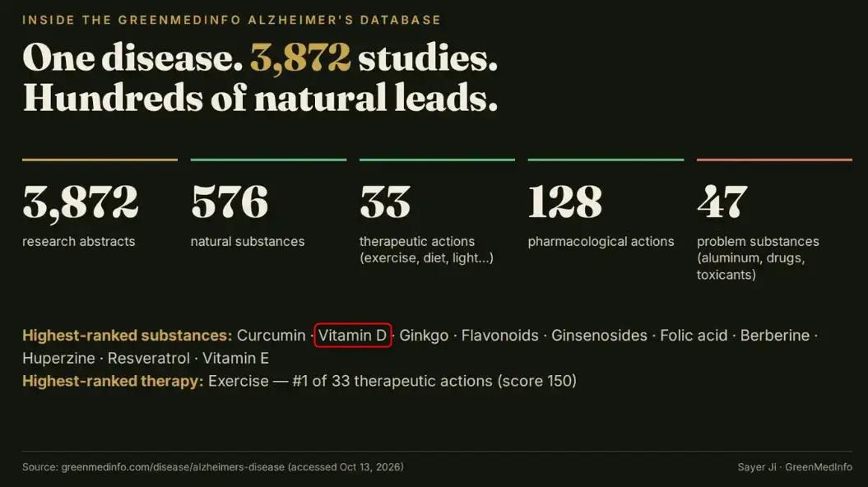The width and height of the screenshot is (868, 487).
Task: Select the gold "3,872" in the headline
Action: coord(300,58)
